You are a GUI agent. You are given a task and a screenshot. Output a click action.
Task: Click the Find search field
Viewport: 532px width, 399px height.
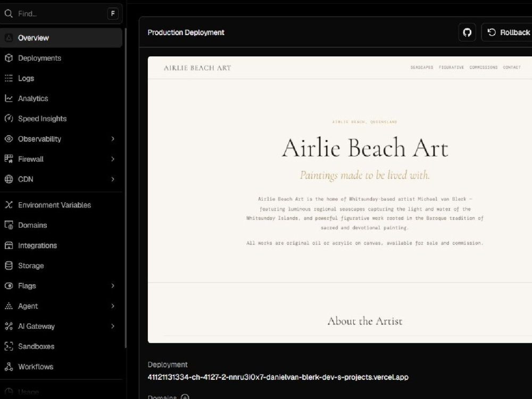coord(61,14)
